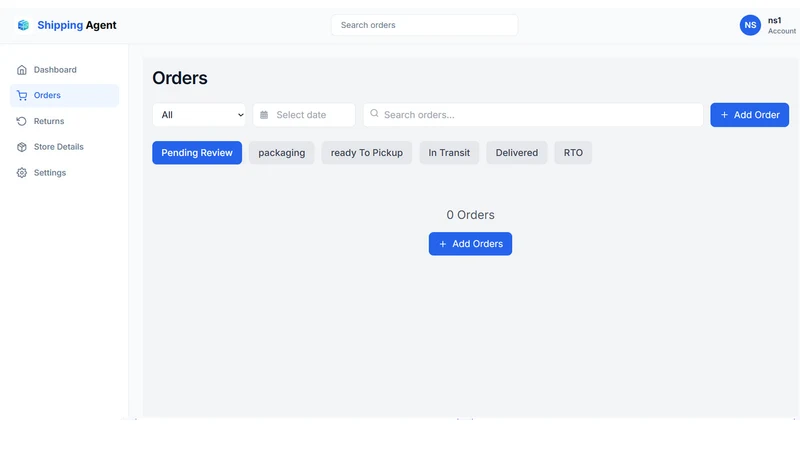Click the Orders cart icon
Image resolution: width=800 pixels, height=450 pixels.
(21, 95)
